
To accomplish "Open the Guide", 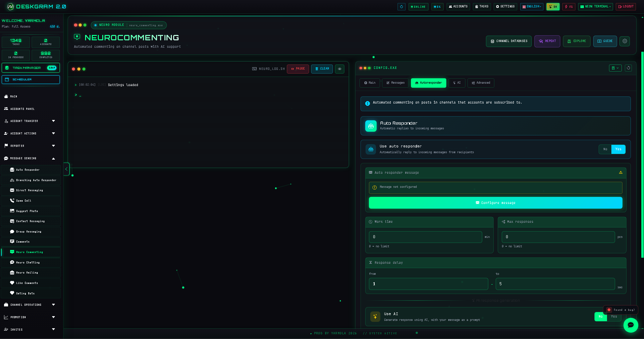I will [605, 41].
